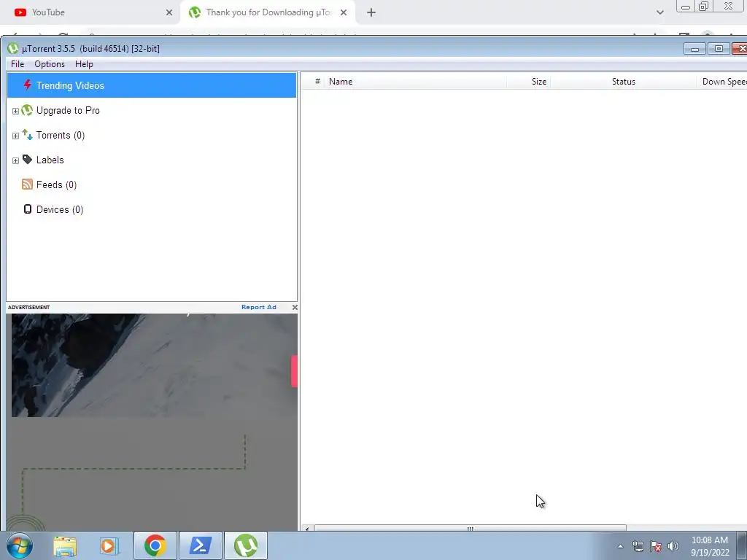
Task: Switch to Chrome from the taskbar
Action: (x=155, y=545)
